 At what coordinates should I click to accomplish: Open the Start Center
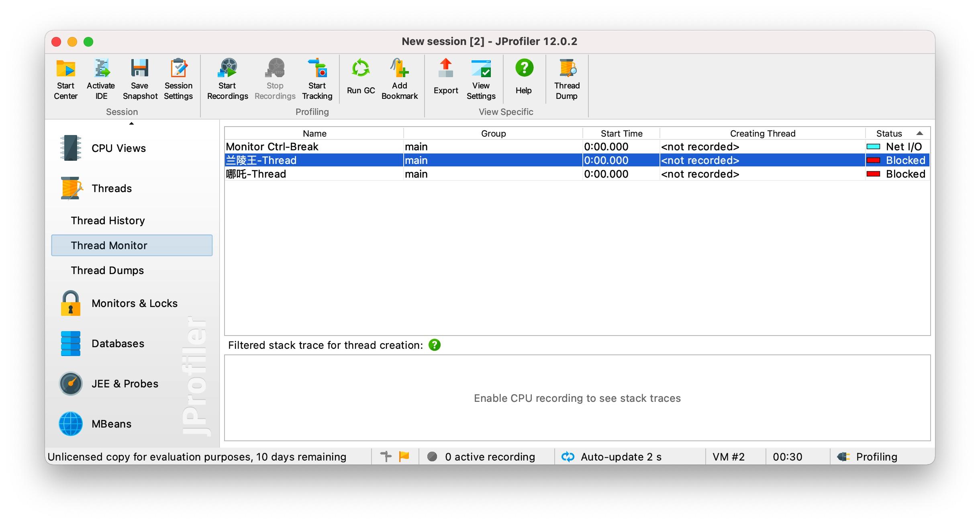[65, 80]
